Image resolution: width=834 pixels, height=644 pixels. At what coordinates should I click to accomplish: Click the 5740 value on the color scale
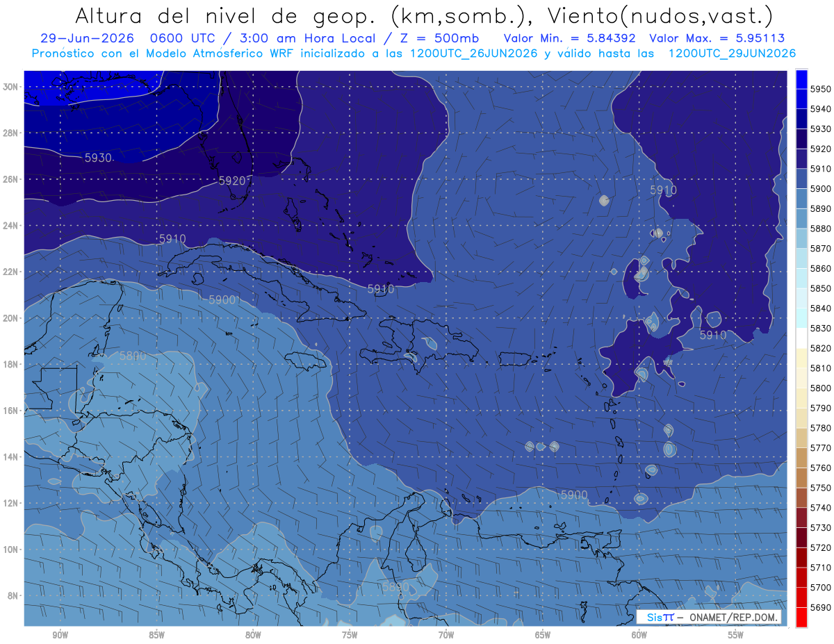(821, 508)
